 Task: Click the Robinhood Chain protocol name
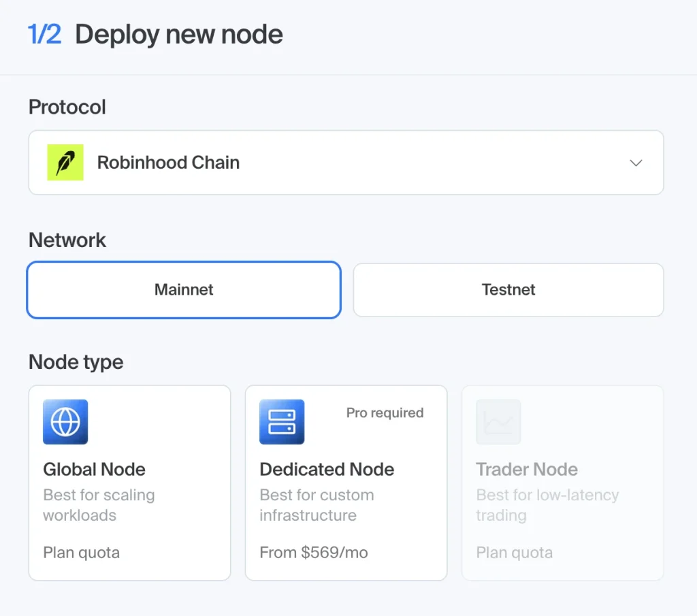pyautogui.click(x=169, y=162)
